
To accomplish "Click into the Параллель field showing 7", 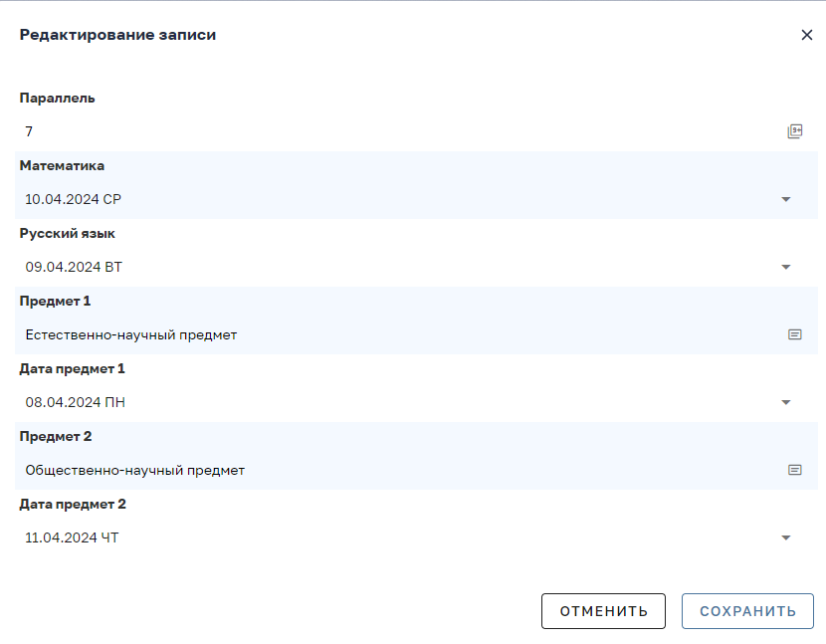I will pos(400,131).
